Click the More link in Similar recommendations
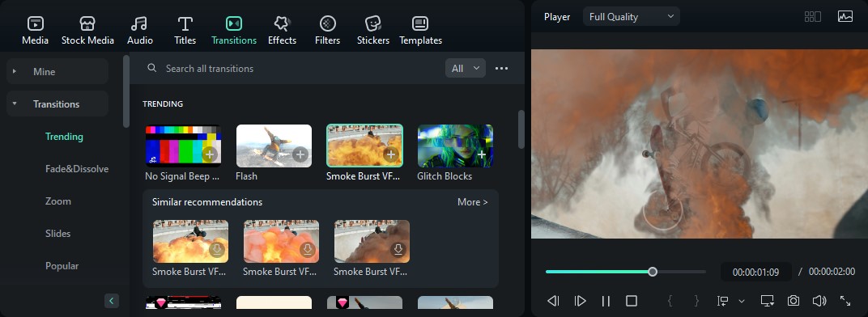Image resolution: width=868 pixels, height=317 pixels. pyautogui.click(x=472, y=202)
